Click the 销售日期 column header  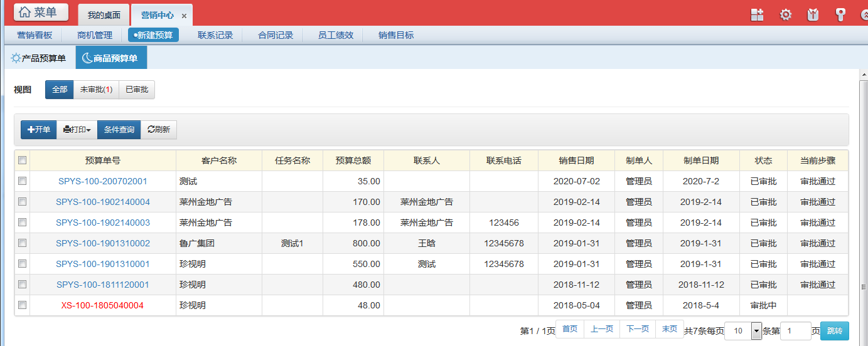pyautogui.click(x=577, y=160)
